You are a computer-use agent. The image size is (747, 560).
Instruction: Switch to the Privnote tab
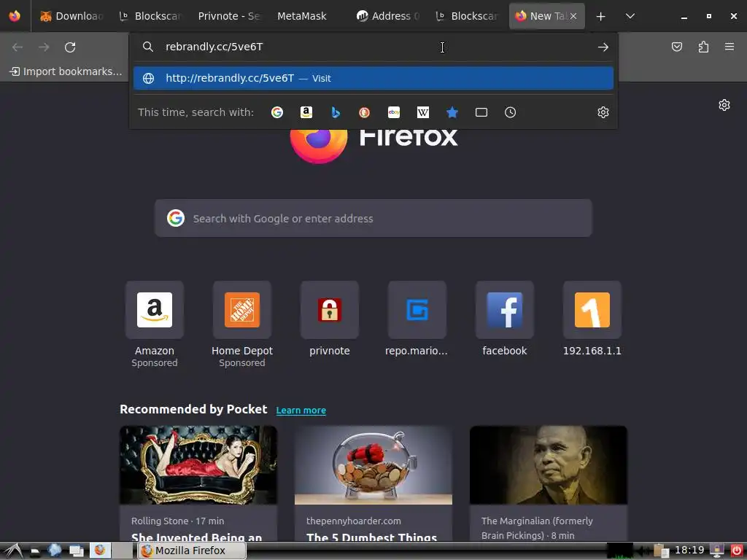(229, 16)
